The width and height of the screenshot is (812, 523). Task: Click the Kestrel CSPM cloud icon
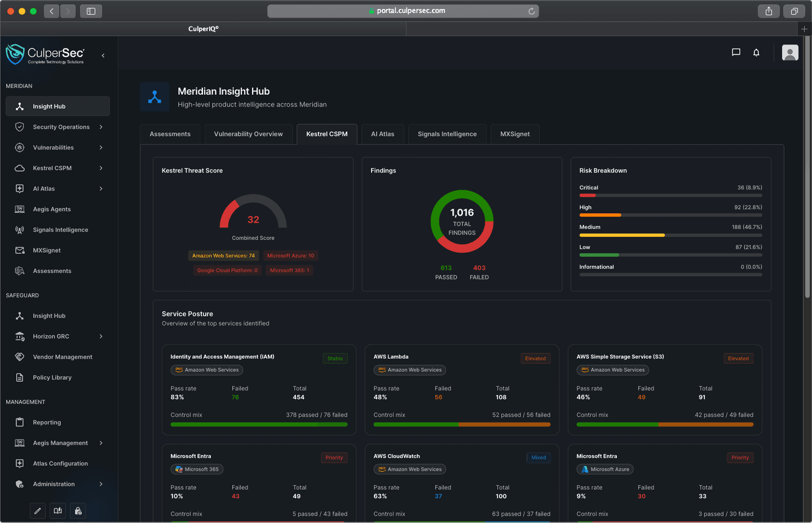20,168
